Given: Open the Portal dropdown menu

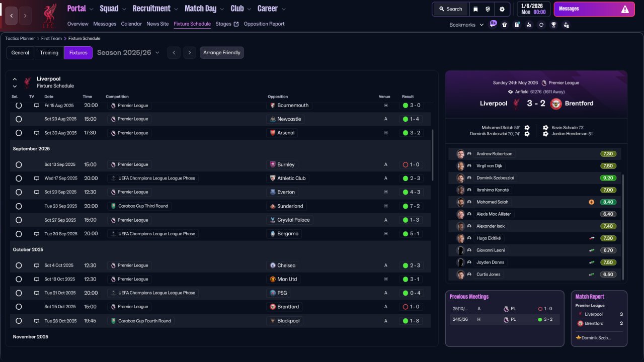Looking at the screenshot, I should [x=80, y=9].
